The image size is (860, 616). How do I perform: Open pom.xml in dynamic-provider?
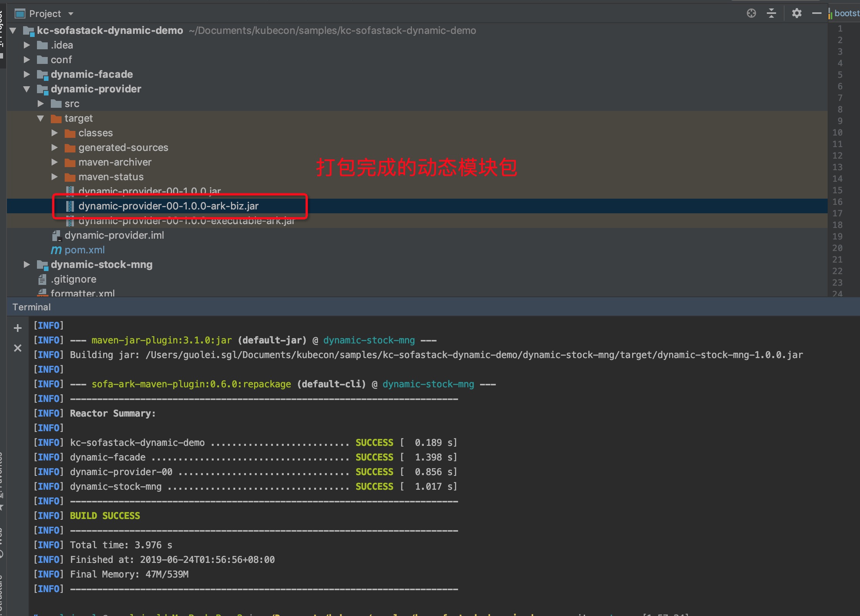coord(85,250)
